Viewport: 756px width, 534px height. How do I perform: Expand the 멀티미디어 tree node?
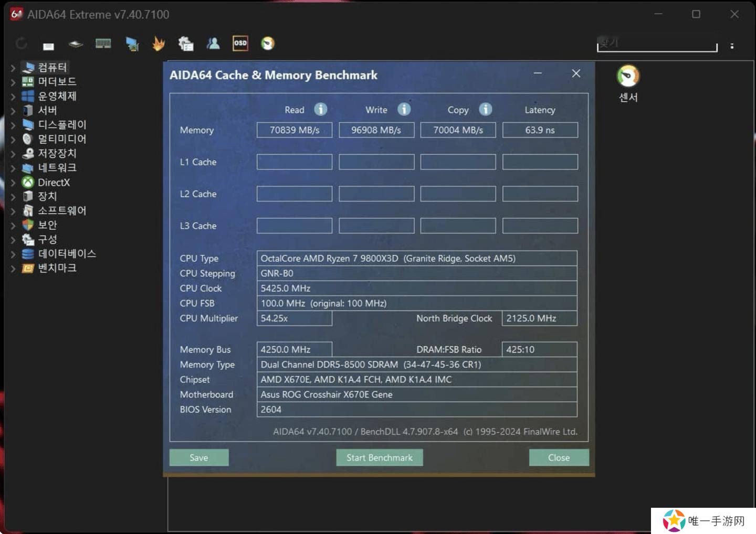tap(13, 140)
